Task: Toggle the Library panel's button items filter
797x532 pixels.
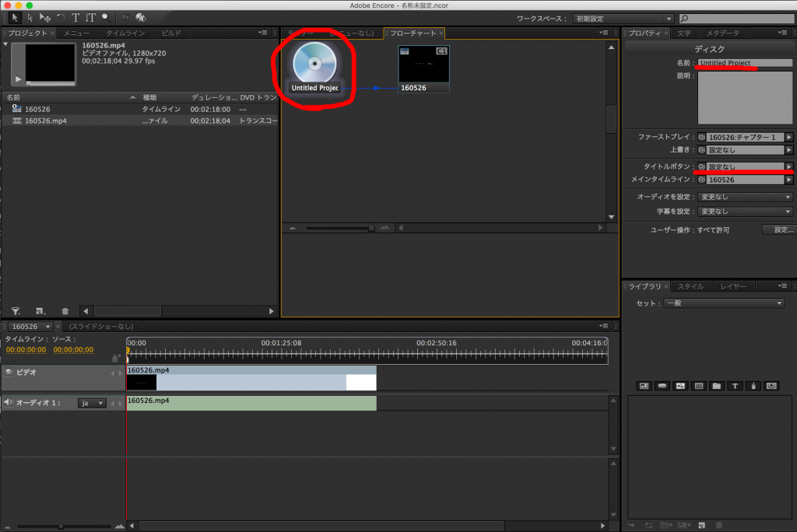Action: tap(662, 386)
